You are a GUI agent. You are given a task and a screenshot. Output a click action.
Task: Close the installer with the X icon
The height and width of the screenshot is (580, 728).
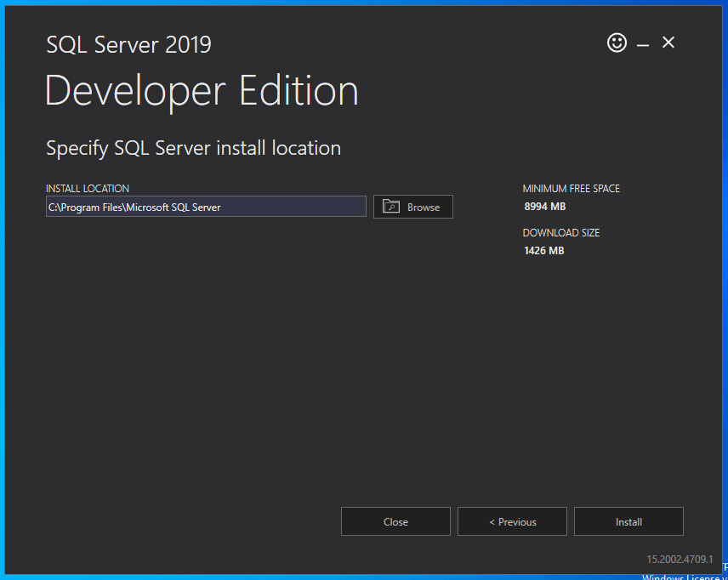(x=668, y=43)
